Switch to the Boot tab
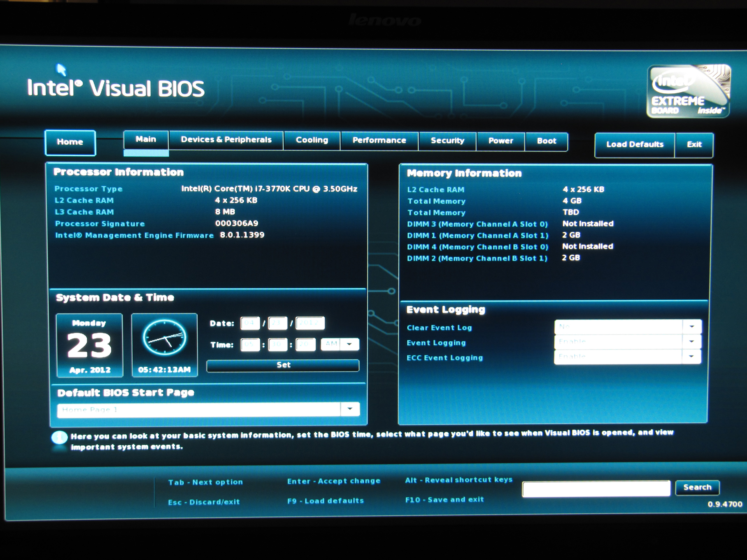Viewport: 747px width, 560px height. (x=546, y=142)
